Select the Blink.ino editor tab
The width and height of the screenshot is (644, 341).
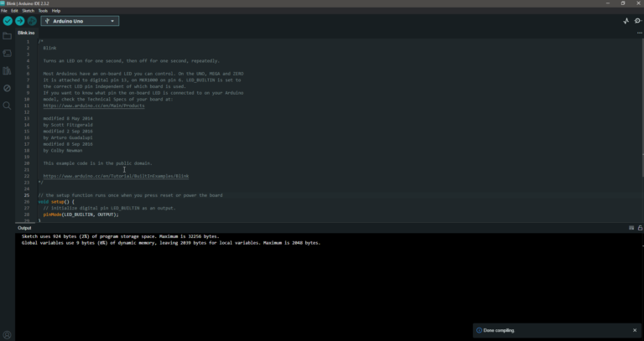pos(26,33)
